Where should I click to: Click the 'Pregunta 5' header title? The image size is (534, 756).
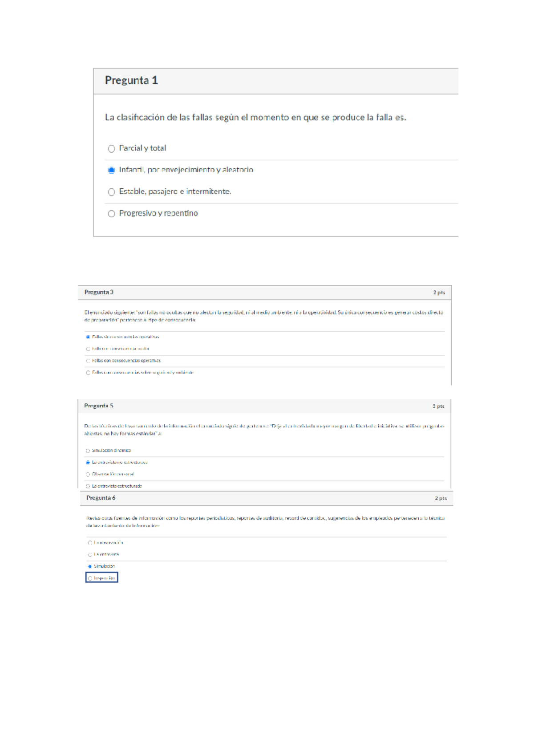[99, 406]
